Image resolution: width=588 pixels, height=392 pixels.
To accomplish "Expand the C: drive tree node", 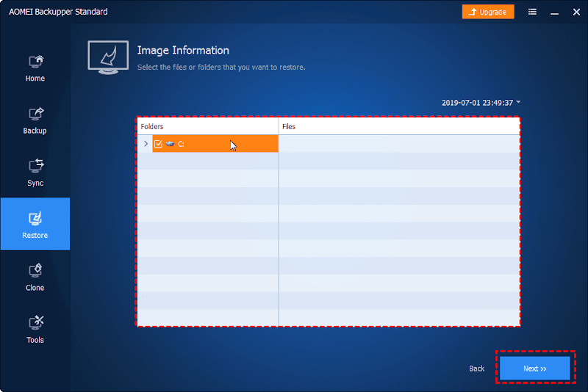I will [x=146, y=144].
